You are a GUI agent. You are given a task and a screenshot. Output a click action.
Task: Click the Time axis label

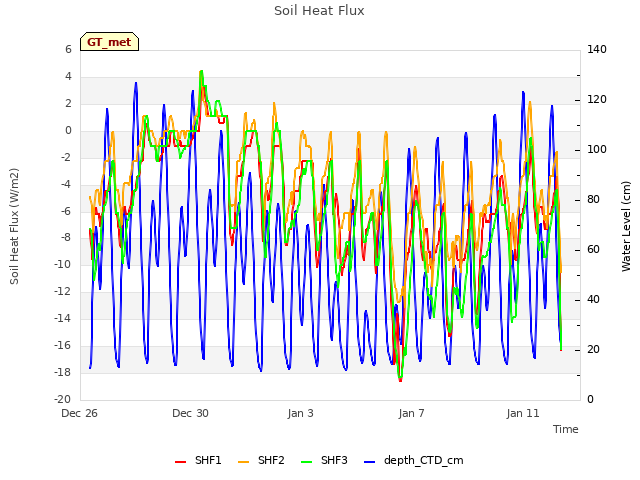[x=565, y=429]
